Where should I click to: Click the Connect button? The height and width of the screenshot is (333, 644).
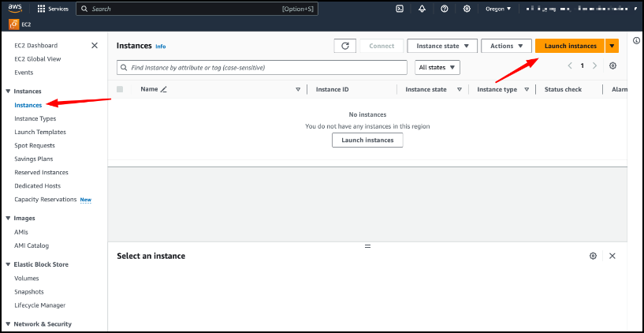tap(382, 46)
